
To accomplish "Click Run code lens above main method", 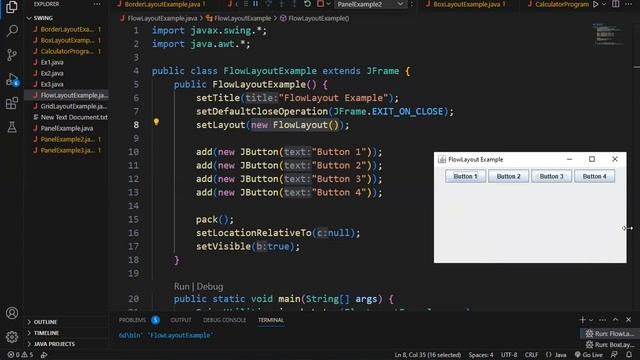I will 181,287.
